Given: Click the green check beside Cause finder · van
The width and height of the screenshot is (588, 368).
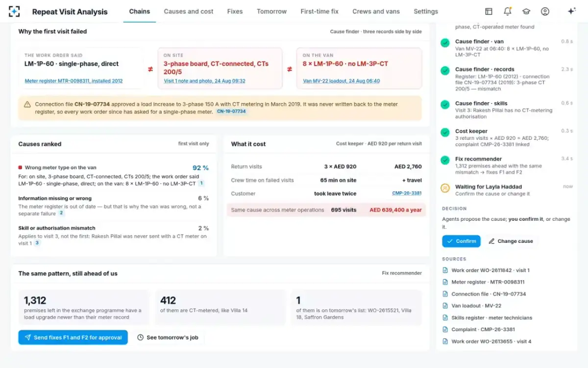Looking at the screenshot, I should click(x=445, y=43).
